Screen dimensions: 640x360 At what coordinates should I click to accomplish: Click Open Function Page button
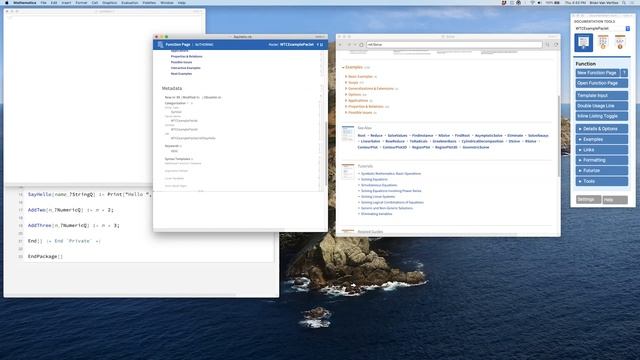point(602,83)
